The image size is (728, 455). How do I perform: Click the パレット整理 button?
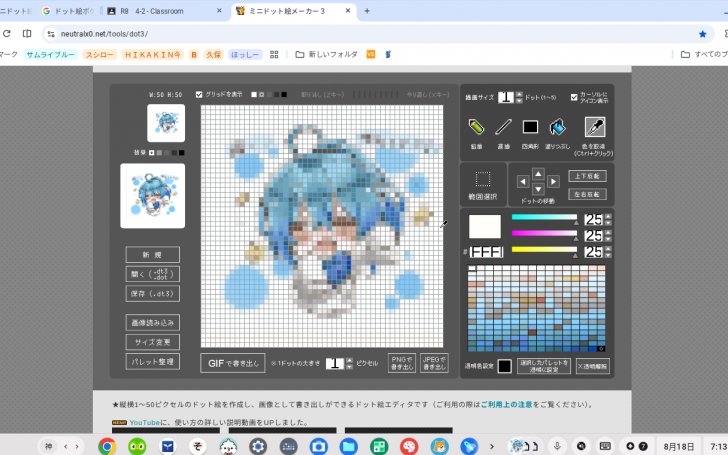(x=152, y=362)
